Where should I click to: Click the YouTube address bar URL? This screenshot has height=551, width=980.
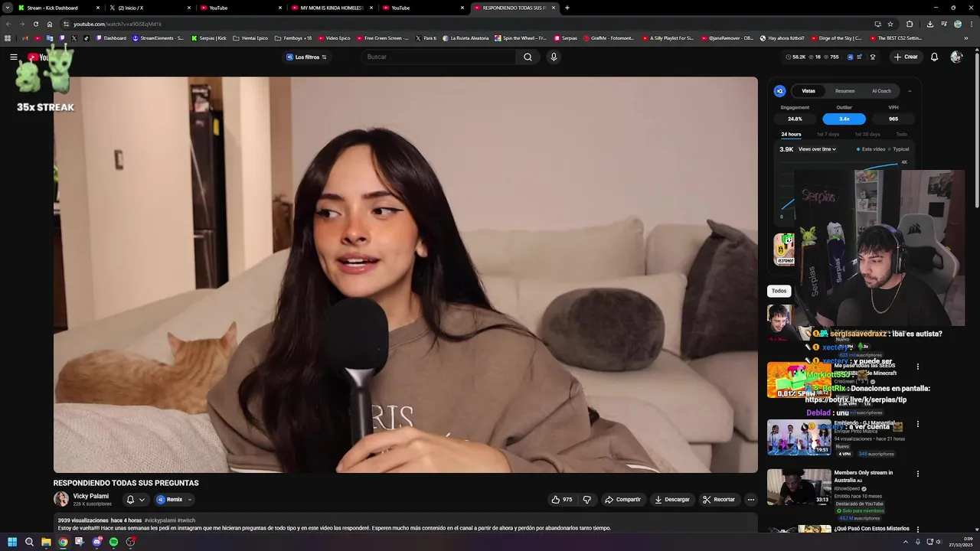[x=118, y=24]
